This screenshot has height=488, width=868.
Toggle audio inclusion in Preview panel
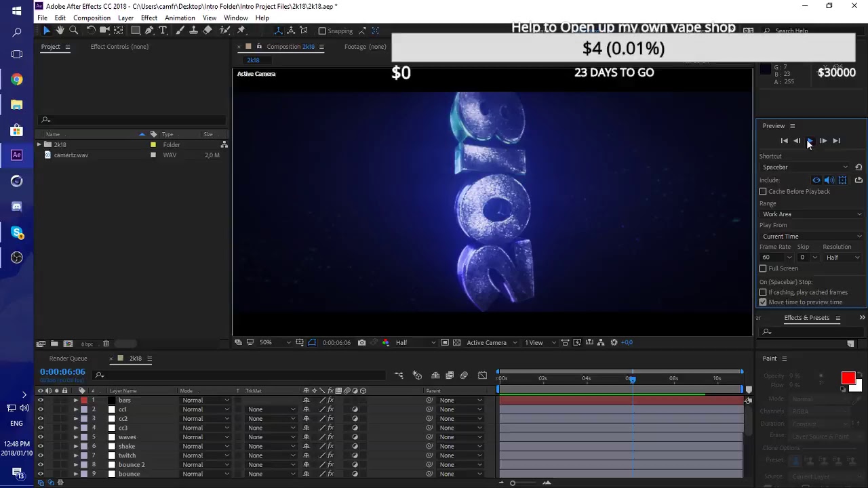(829, 180)
